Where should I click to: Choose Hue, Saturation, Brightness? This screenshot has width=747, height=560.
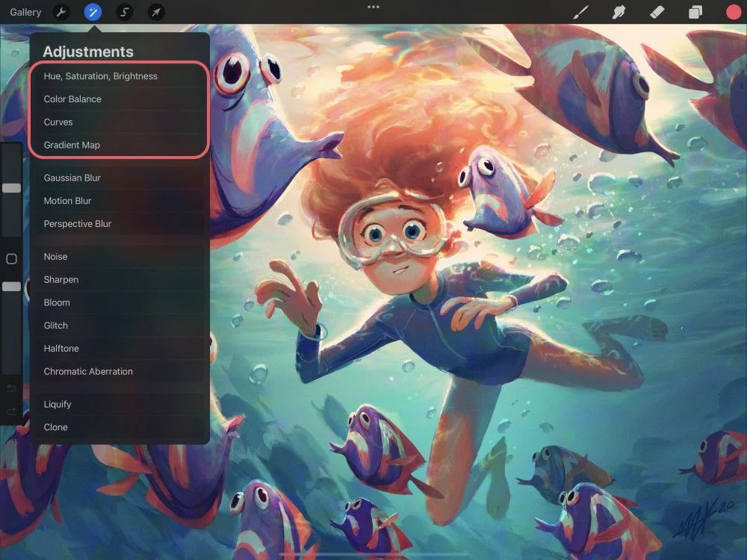119,76
